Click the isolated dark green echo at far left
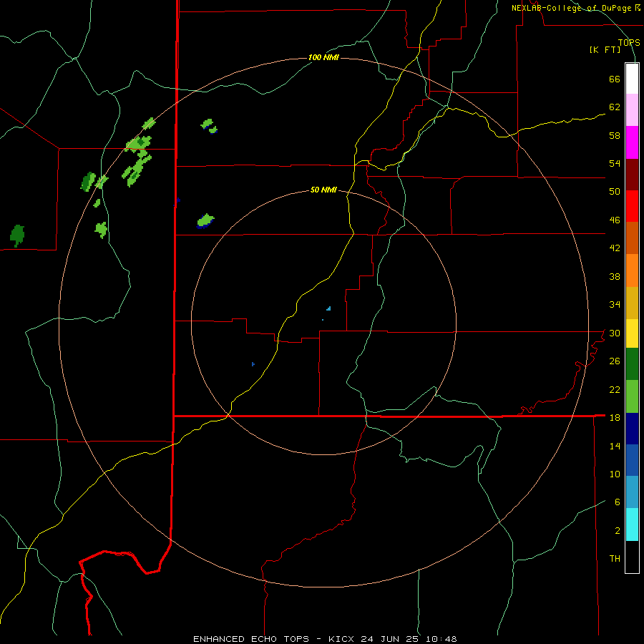The width and height of the screenshot is (644, 644). tap(17, 235)
